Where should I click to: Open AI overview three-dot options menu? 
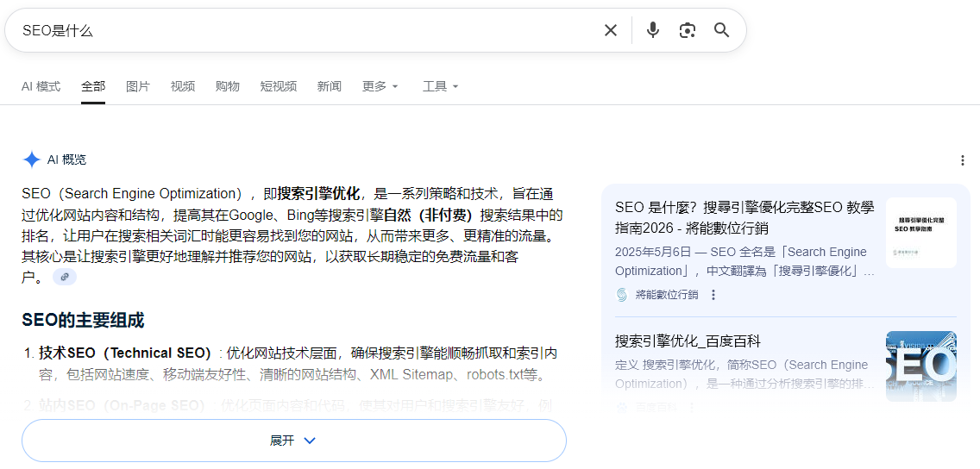963,160
